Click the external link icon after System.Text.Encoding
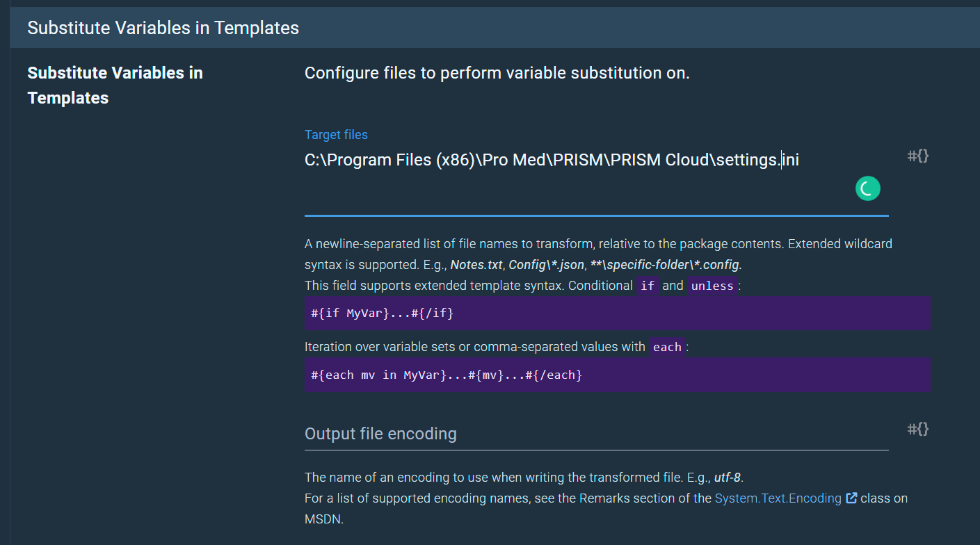The height and width of the screenshot is (545, 980). (851, 498)
